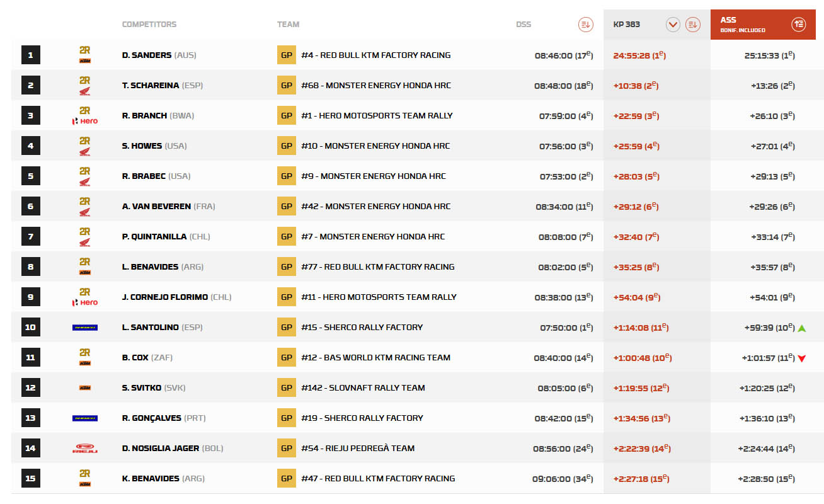Click the Rieju logo for D. Nosiglia Jager
Viewport: 824px width, 504px height.
point(85,449)
